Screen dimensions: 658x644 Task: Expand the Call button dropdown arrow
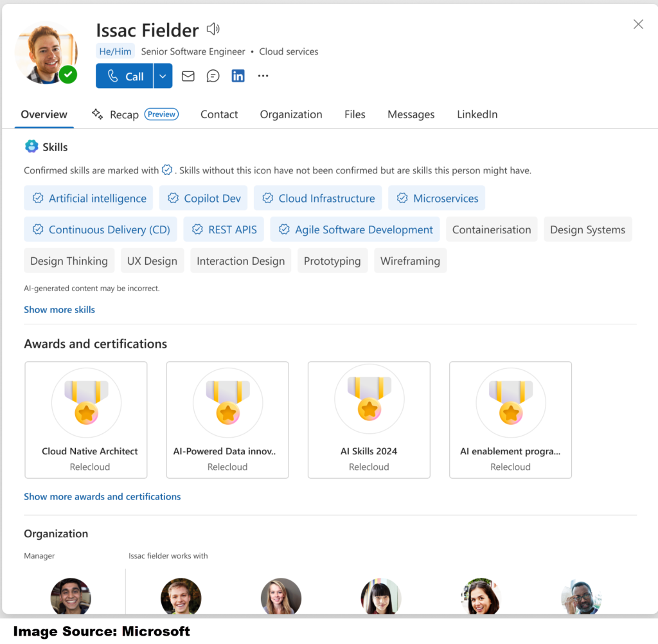pos(163,76)
